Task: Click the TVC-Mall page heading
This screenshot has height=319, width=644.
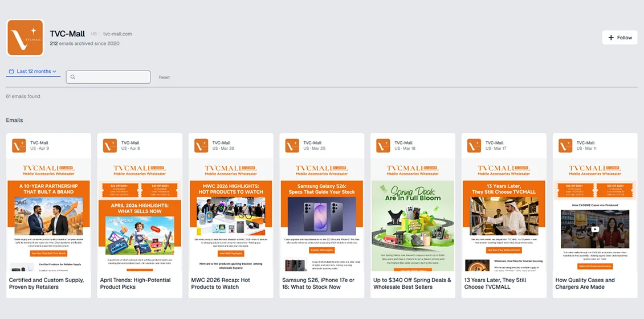Action: (x=67, y=34)
